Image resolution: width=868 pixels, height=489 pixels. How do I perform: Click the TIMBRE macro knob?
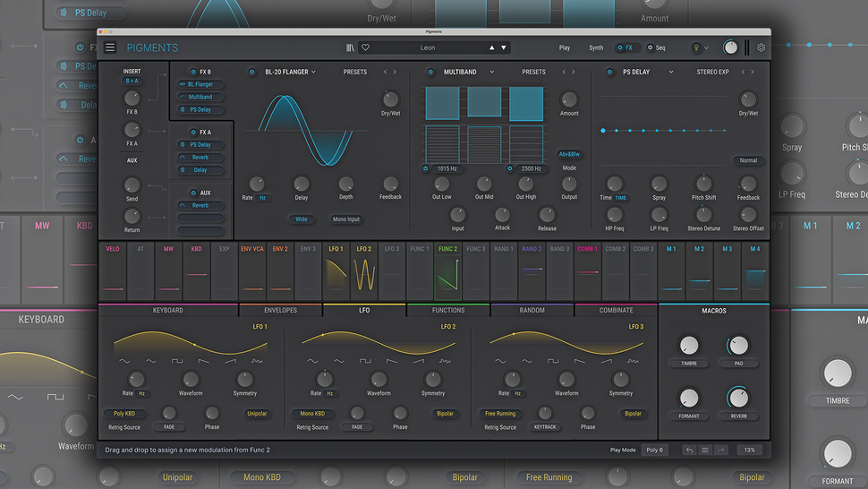pyautogui.click(x=689, y=345)
